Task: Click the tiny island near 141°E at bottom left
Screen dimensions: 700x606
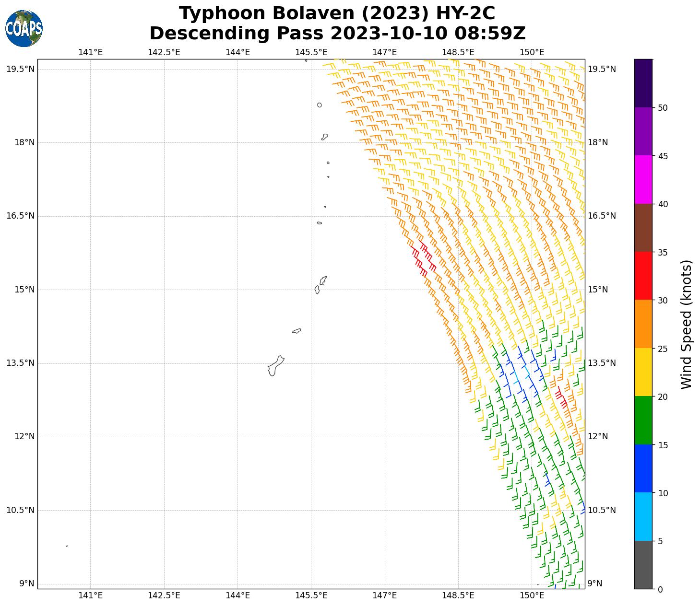Action: [67, 546]
